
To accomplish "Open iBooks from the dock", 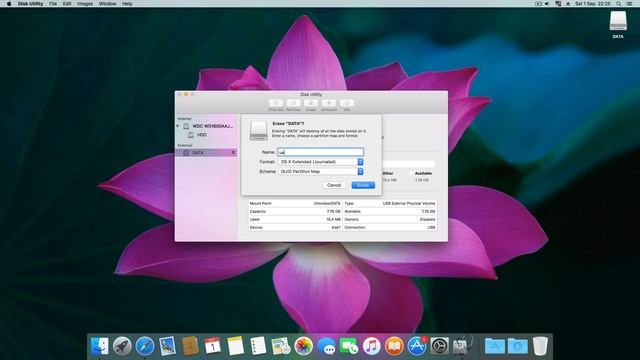I will tap(394, 346).
